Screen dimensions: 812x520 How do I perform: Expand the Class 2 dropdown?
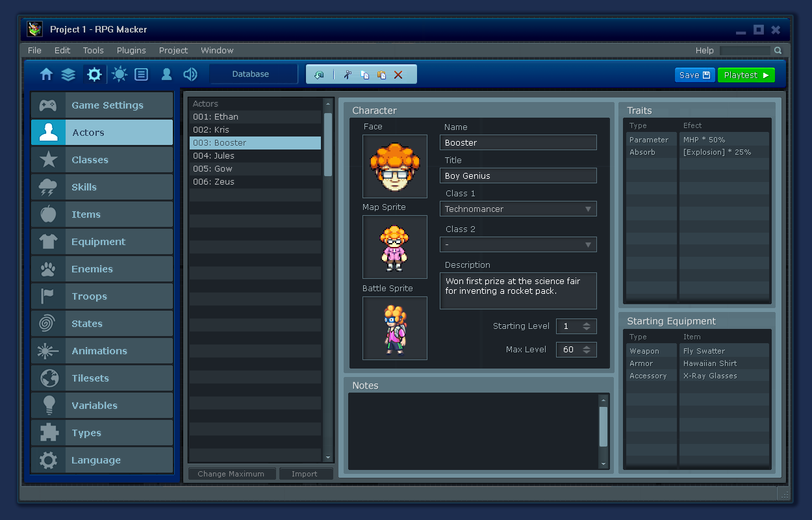coord(518,244)
